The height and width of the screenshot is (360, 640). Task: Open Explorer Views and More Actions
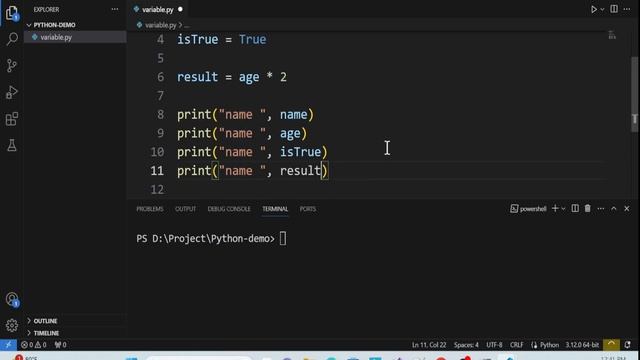[x=115, y=9]
